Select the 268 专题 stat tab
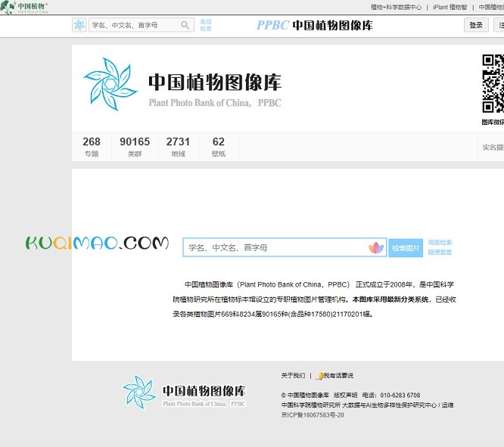Viewport: 504px width, 447px height. click(x=92, y=147)
